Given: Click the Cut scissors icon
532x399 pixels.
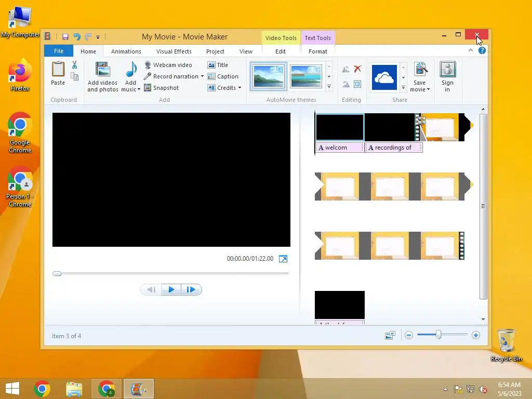Looking at the screenshot, I should pos(75,65).
